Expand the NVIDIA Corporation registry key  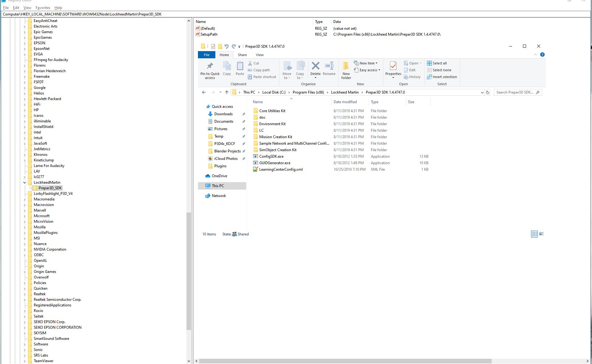click(x=25, y=249)
